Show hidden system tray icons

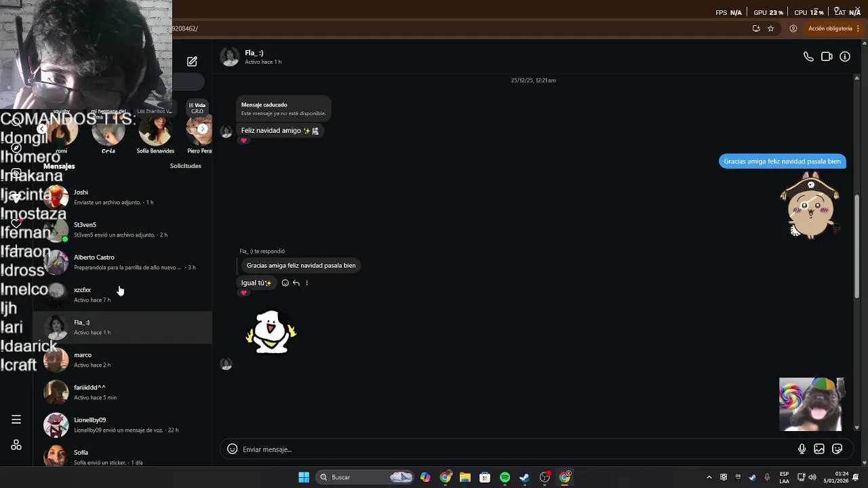tap(709, 477)
